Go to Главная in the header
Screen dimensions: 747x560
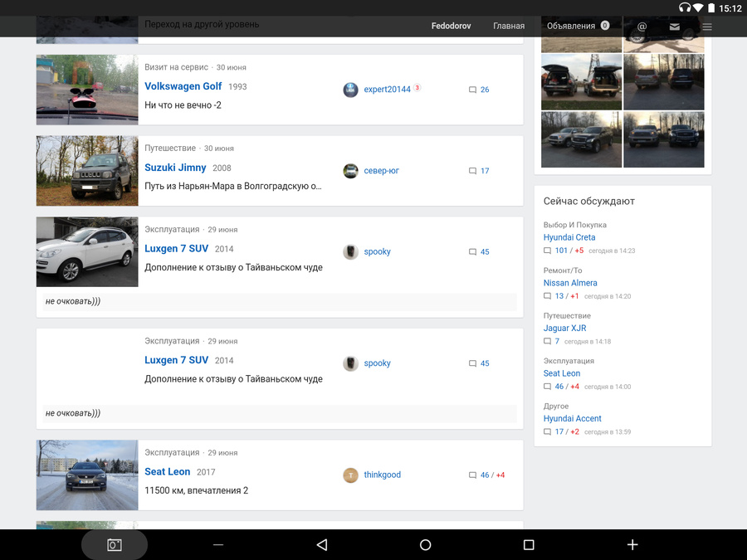509,27
